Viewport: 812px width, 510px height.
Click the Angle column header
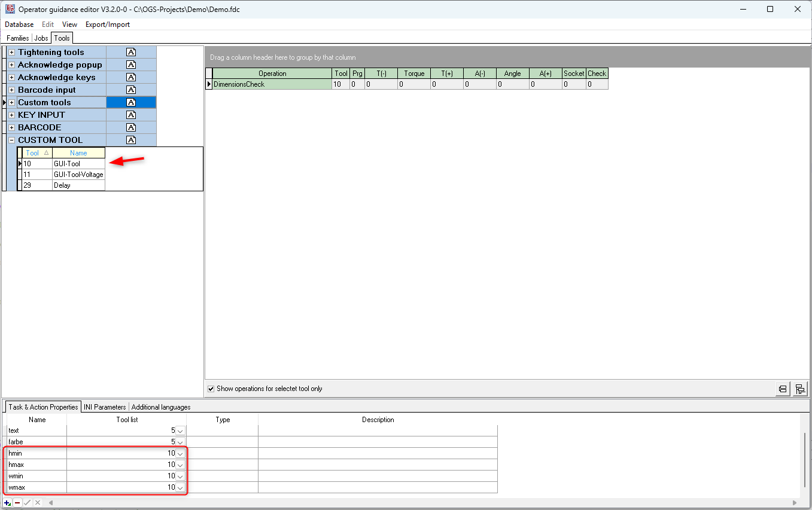pos(513,74)
